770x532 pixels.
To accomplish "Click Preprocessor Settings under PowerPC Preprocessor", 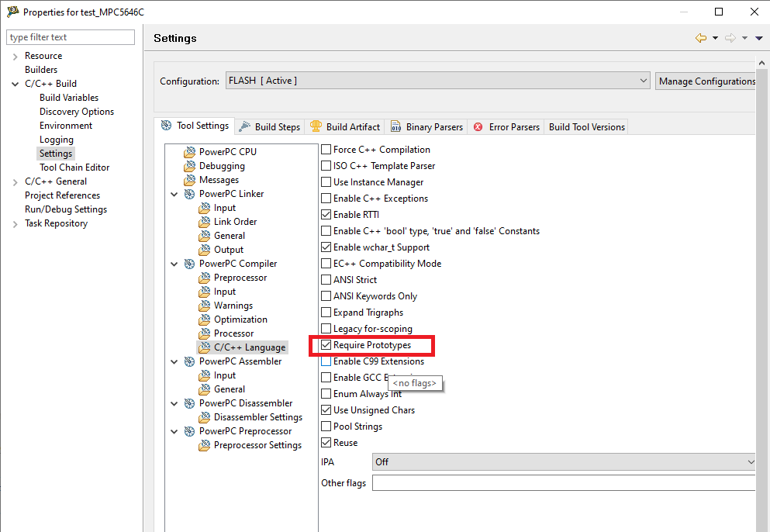I will tap(253, 445).
